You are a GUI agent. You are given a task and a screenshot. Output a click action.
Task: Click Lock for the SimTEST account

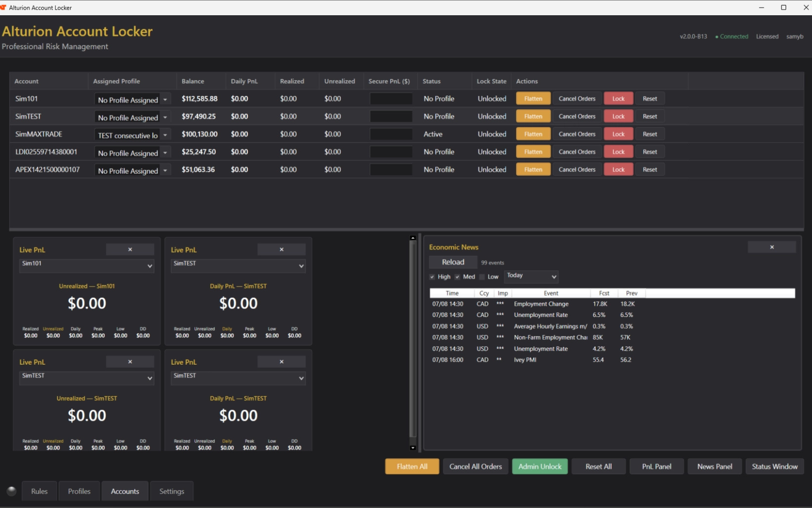(x=618, y=116)
